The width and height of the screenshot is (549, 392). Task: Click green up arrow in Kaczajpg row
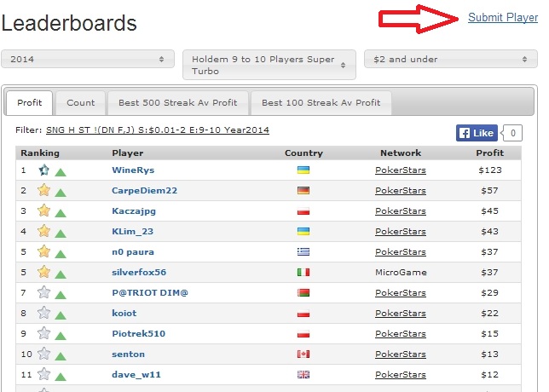[x=61, y=213]
